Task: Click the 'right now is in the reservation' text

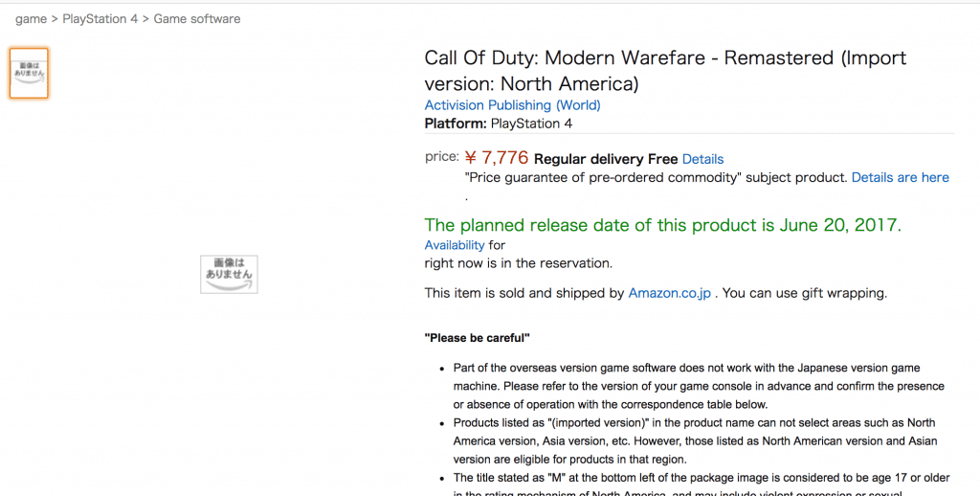Action: pyautogui.click(x=518, y=263)
